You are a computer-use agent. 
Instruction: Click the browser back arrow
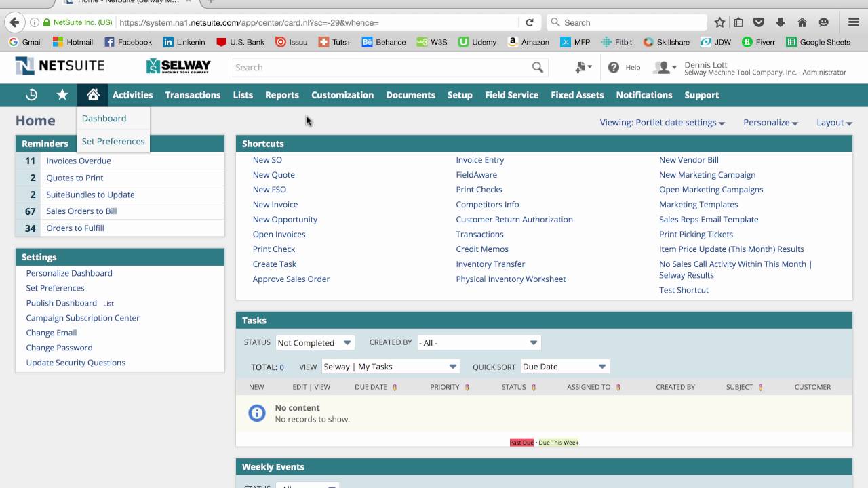(x=14, y=22)
